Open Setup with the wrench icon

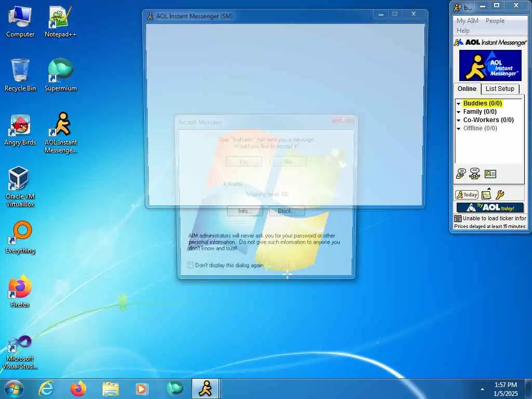[x=500, y=195]
